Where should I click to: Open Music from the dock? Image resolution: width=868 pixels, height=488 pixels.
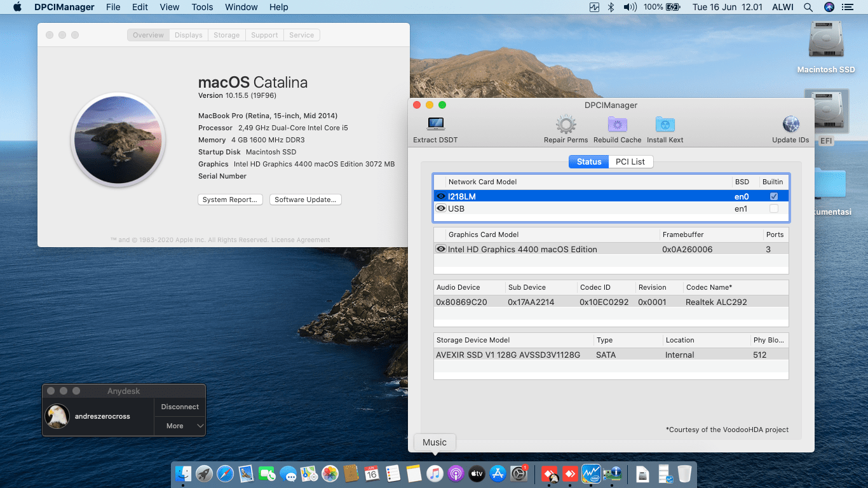tap(435, 473)
